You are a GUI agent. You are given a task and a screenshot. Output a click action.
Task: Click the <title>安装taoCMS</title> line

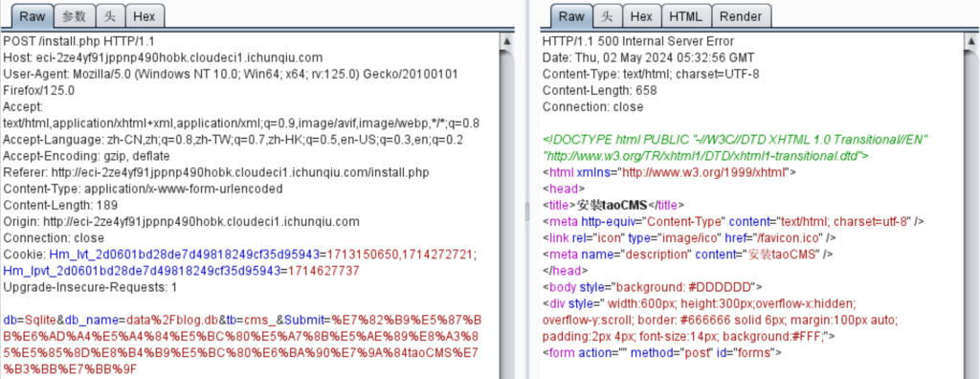[x=613, y=205]
